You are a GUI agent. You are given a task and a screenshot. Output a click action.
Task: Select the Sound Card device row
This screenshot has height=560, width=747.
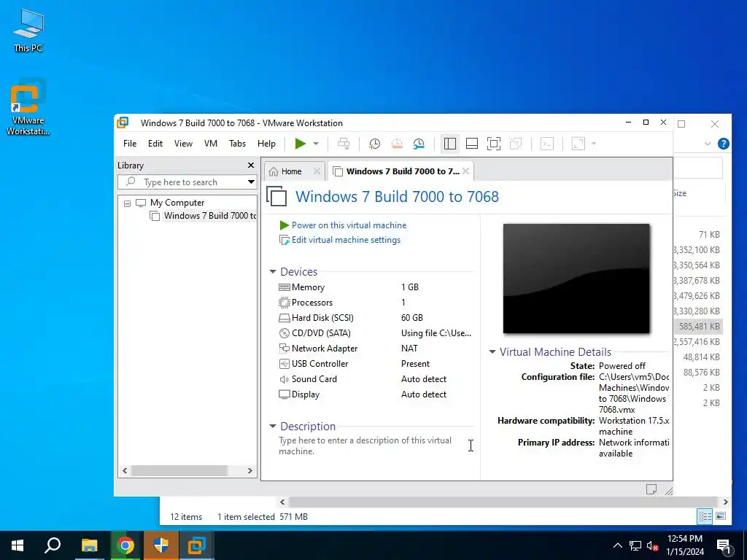[x=376, y=379]
